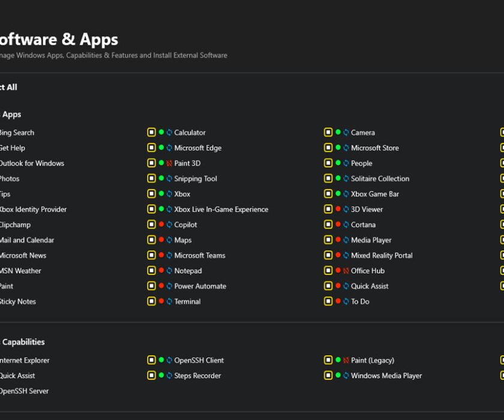
Task: Click the "Solitaire Collection" text label
Action: click(380, 179)
